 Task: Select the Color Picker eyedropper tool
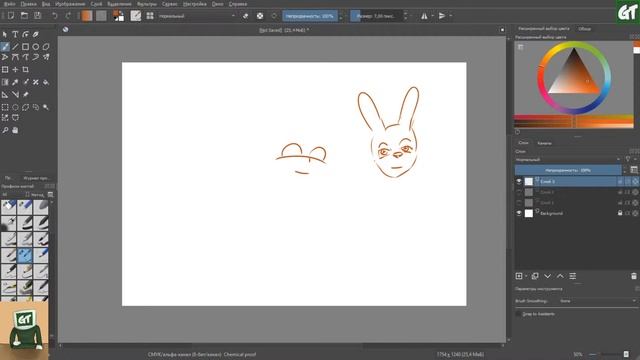15,82
